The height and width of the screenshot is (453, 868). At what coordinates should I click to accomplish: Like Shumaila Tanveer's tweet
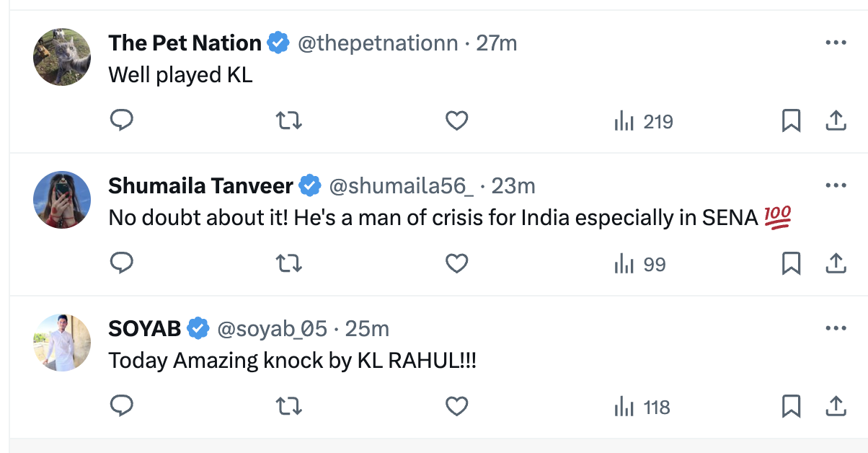coord(456,264)
